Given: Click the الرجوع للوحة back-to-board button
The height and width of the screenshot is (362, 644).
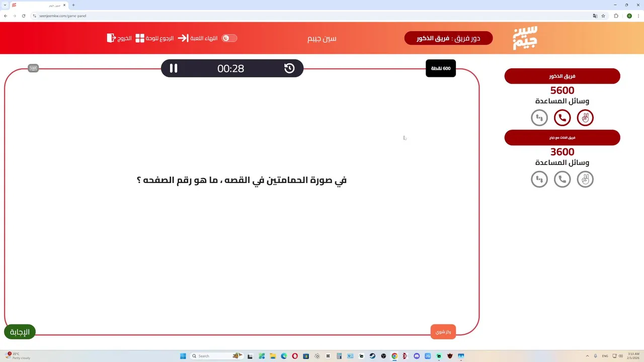Looking at the screenshot, I should (x=155, y=38).
